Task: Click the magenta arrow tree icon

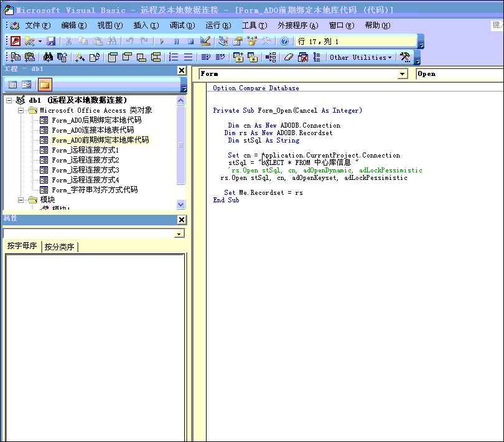Action: 270,57
